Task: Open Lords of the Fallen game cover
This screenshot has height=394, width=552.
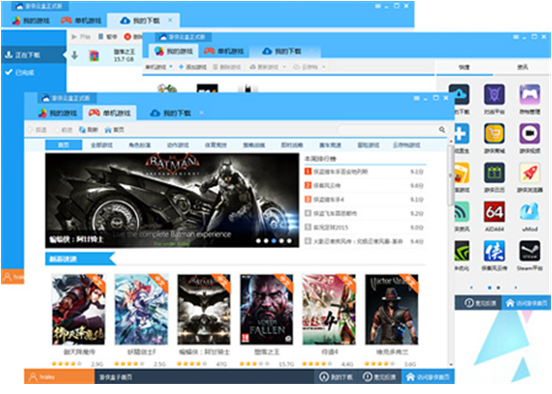Action: click(266, 309)
